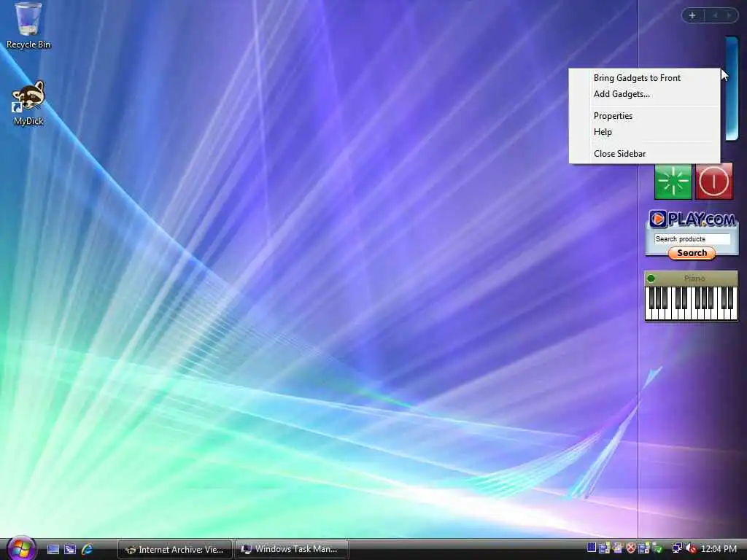Open the red shield security alert tray icon

click(631, 548)
